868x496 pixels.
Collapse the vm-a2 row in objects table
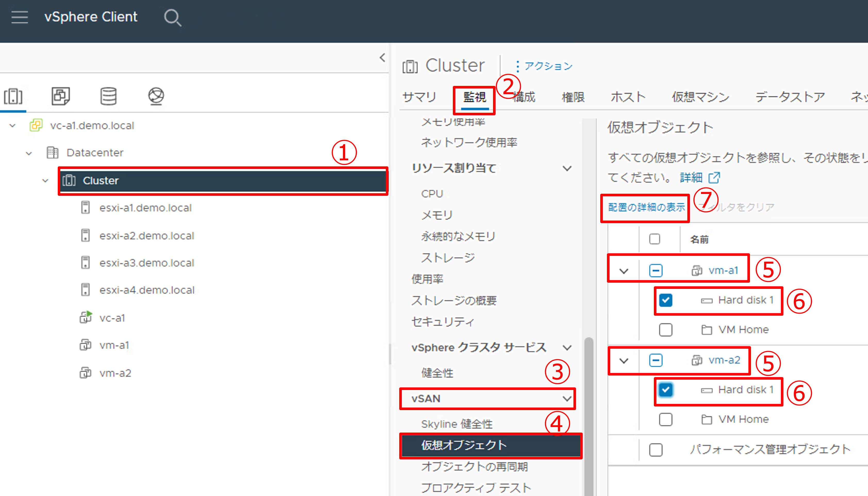pyautogui.click(x=624, y=361)
